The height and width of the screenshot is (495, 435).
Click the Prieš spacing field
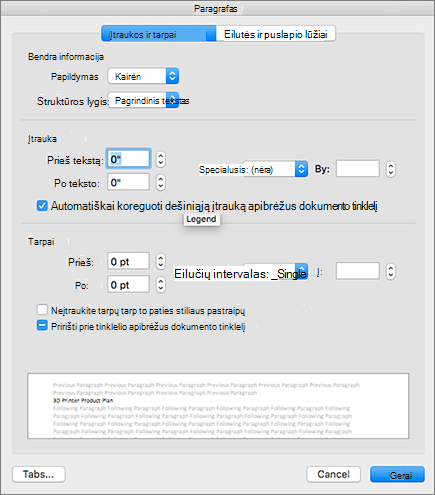[x=128, y=261]
